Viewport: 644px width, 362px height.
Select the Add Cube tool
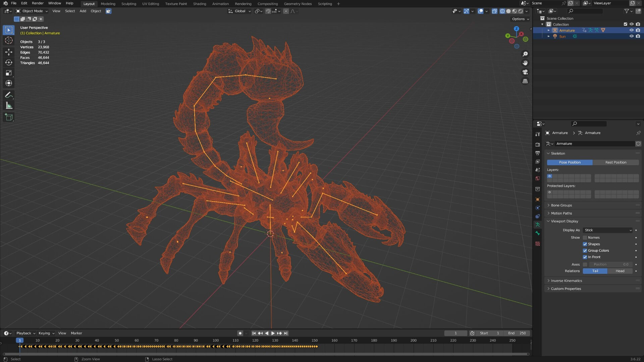[9, 117]
